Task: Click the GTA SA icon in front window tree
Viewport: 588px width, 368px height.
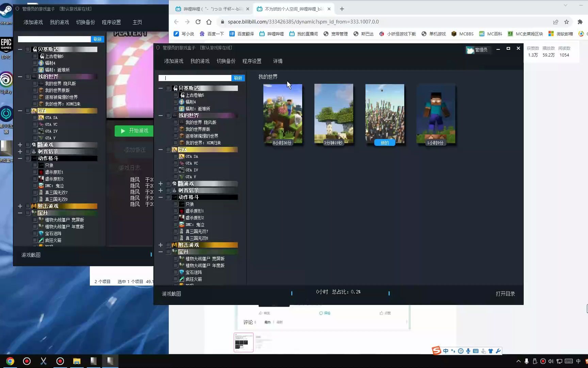Action: pos(182,156)
